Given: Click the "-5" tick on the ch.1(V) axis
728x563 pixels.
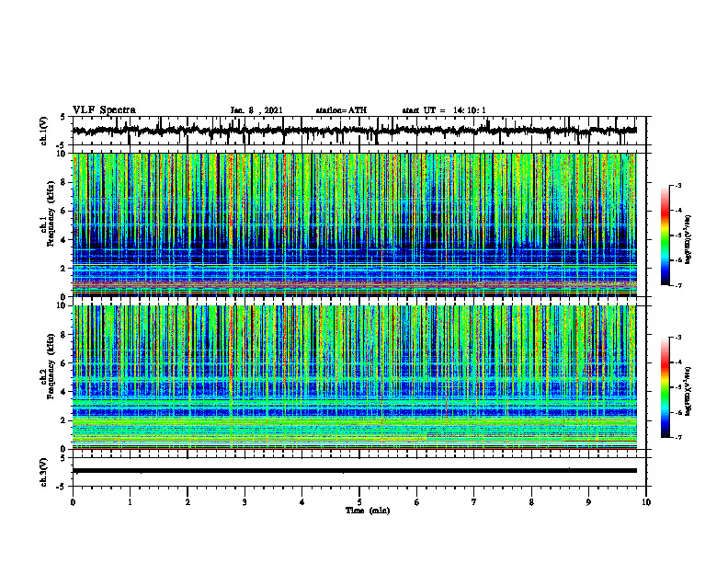Looking at the screenshot, I should (x=62, y=145).
